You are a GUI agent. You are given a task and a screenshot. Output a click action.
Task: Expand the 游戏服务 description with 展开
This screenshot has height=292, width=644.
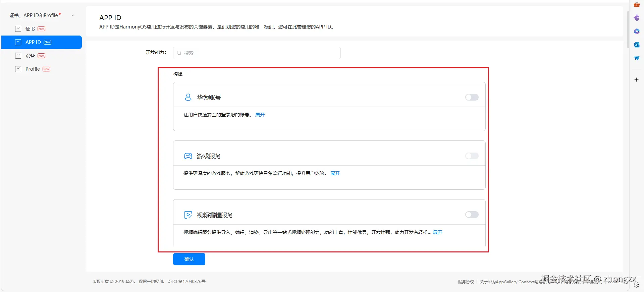pos(335,173)
